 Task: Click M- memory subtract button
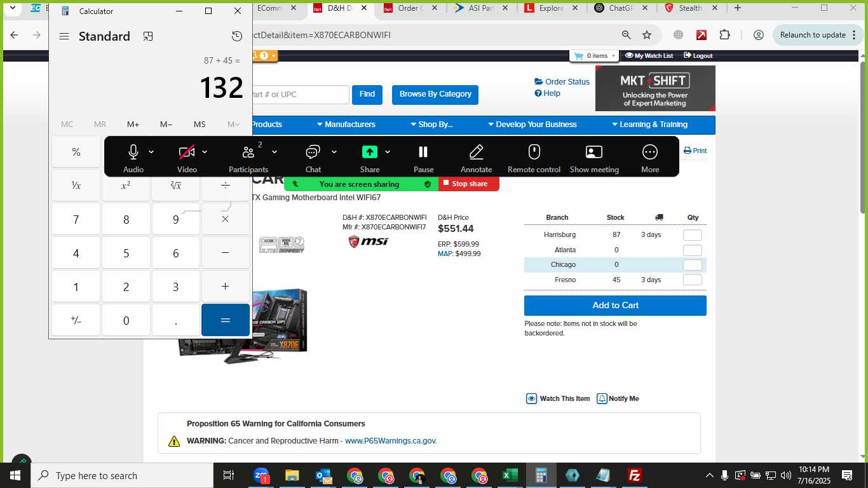[166, 125]
